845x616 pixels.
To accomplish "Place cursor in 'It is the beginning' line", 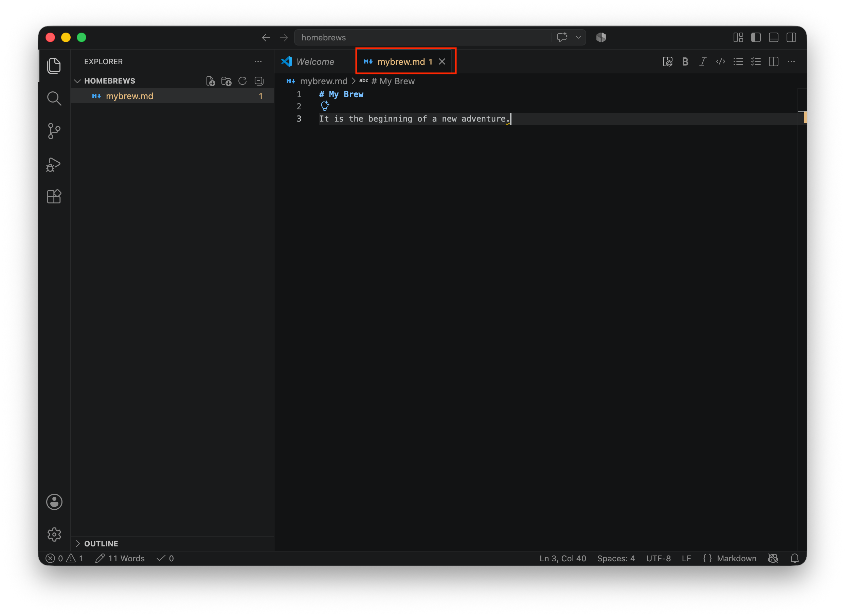I will (414, 119).
